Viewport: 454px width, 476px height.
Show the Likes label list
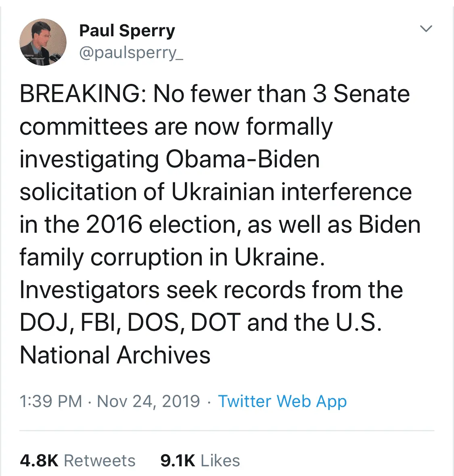pos(220,461)
